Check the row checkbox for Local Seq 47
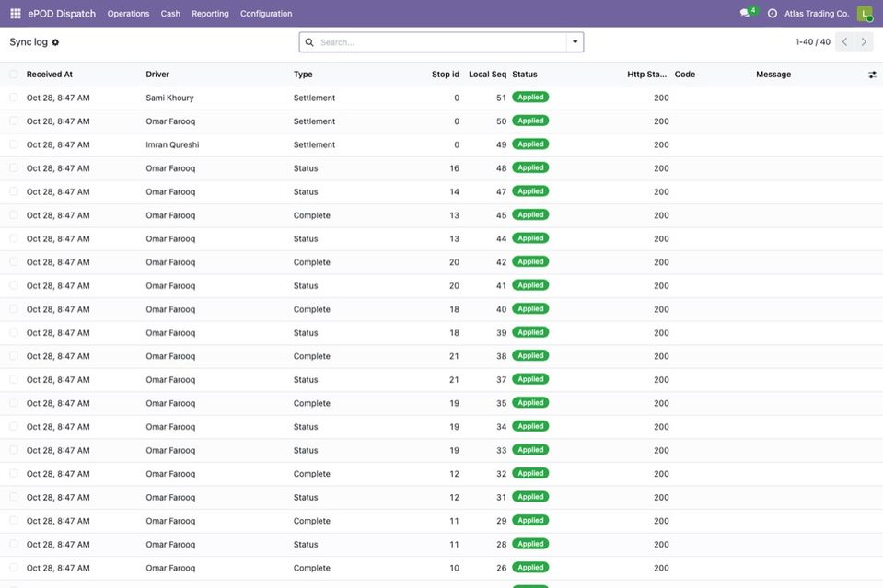The width and height of the screenshot is (883, 588). click(14, 192)
